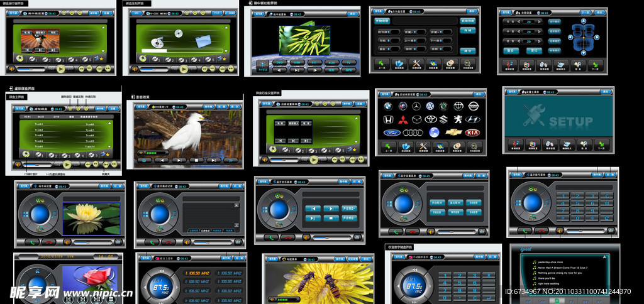The image size is (644, 304).
Task: Click the bamboo video thumbnail
Action: [x=304, y=41]
